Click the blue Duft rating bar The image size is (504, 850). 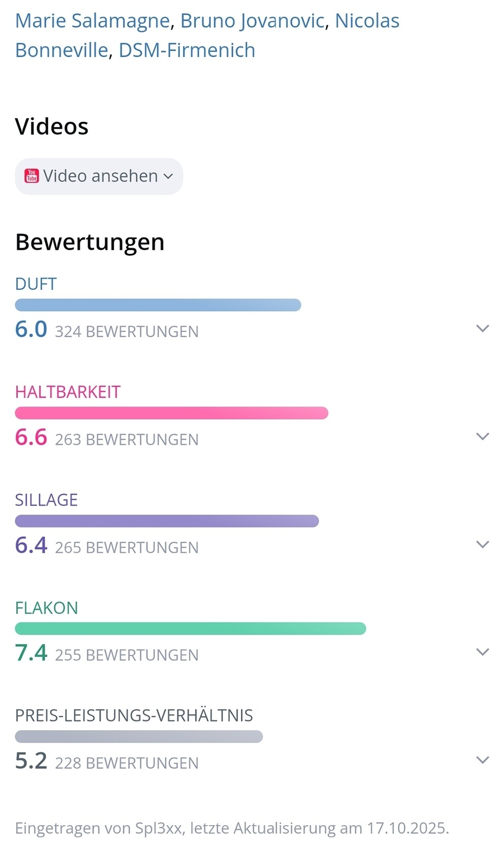pyautogui.click(x=158, y=305)
